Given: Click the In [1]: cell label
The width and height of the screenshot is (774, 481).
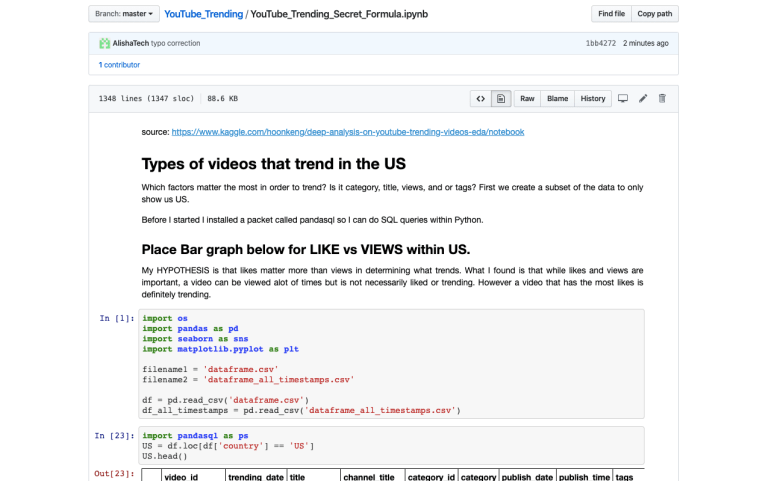Looking at the screenshot, I should pos(117,319).
